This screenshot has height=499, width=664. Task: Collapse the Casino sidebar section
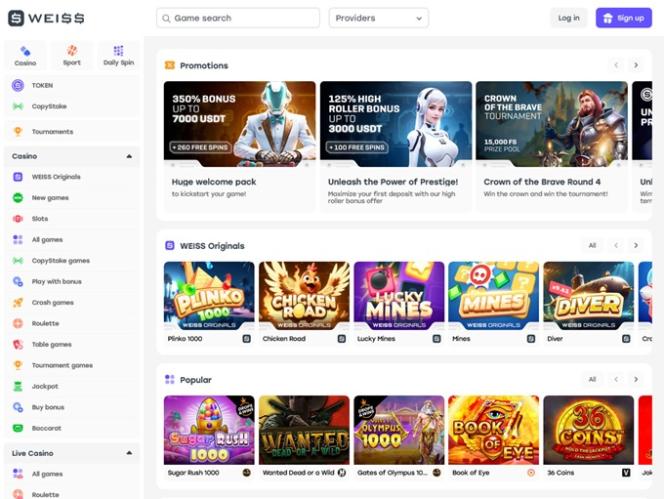(129, 156)
